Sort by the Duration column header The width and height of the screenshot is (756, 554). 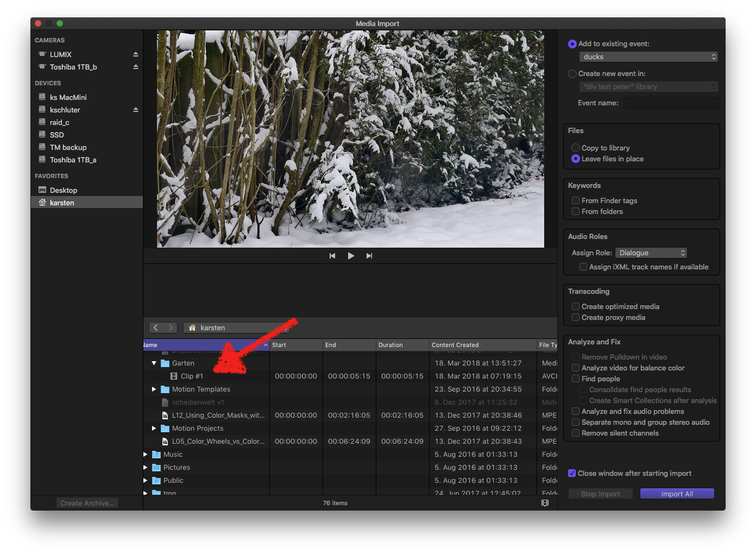tap(402, 345)
